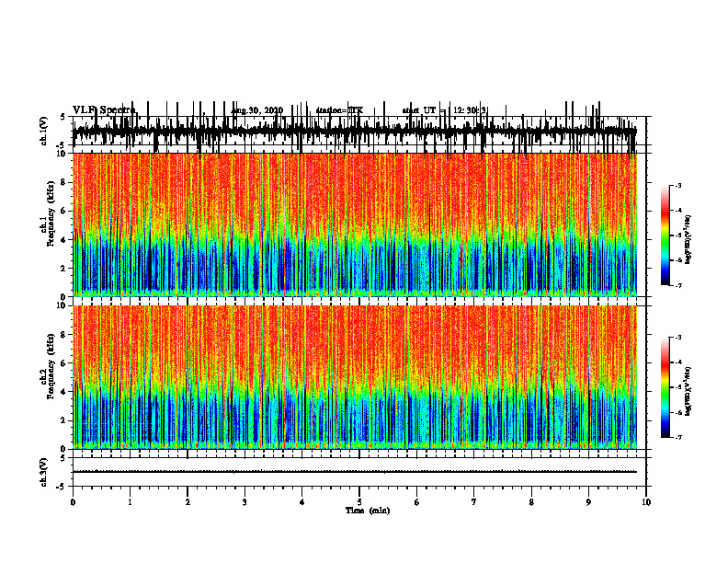Image resolution: width=728 pixels, height=563 pixels.
Task: Click the 'ch.1(V)' waveform axis label
Action: (x=44, y=131)
